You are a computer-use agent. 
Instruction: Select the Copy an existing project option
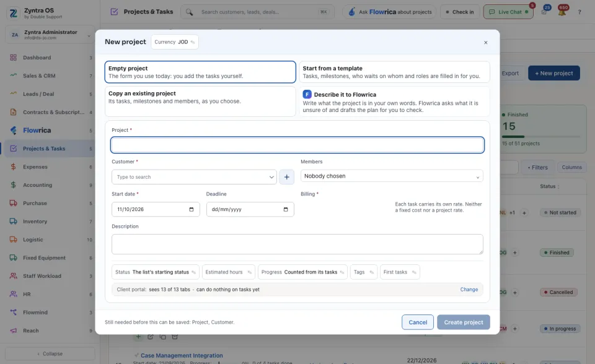[200, 102]
